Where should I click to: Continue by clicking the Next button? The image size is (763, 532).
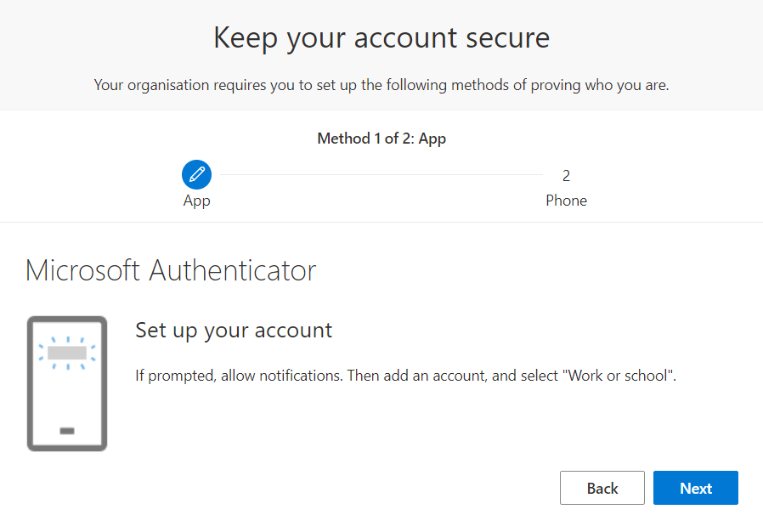pos(695,488)
